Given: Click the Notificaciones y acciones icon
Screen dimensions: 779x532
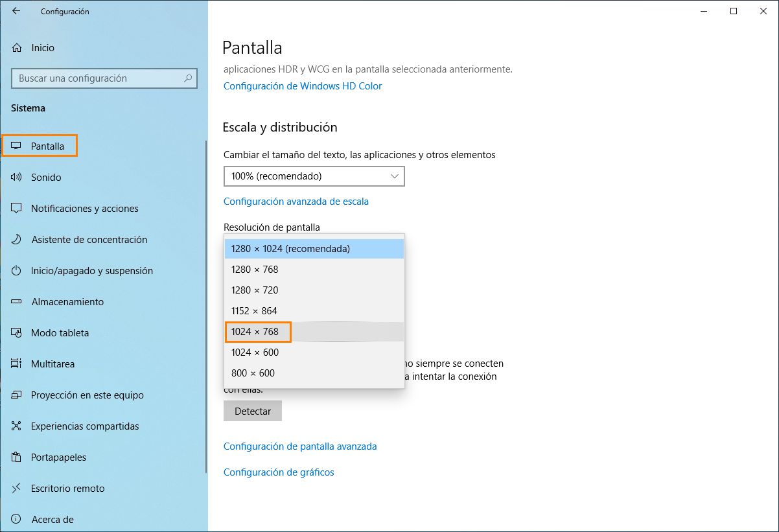Looking at the screenshot, I should click(17, 209).
